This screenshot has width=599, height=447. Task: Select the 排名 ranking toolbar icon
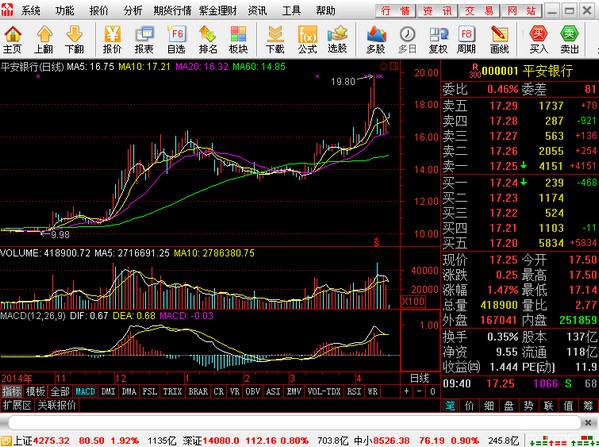click(207, 39)
